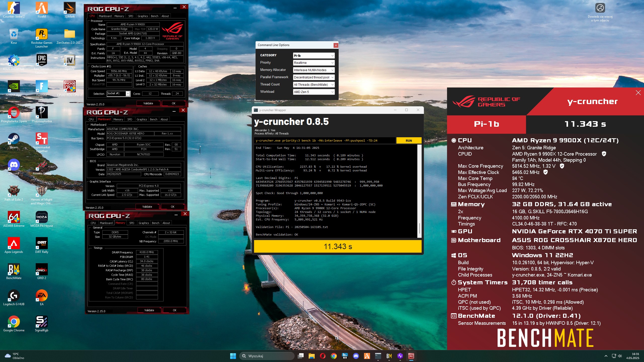Click the volume icon in system tray

[x=620, y=356]
